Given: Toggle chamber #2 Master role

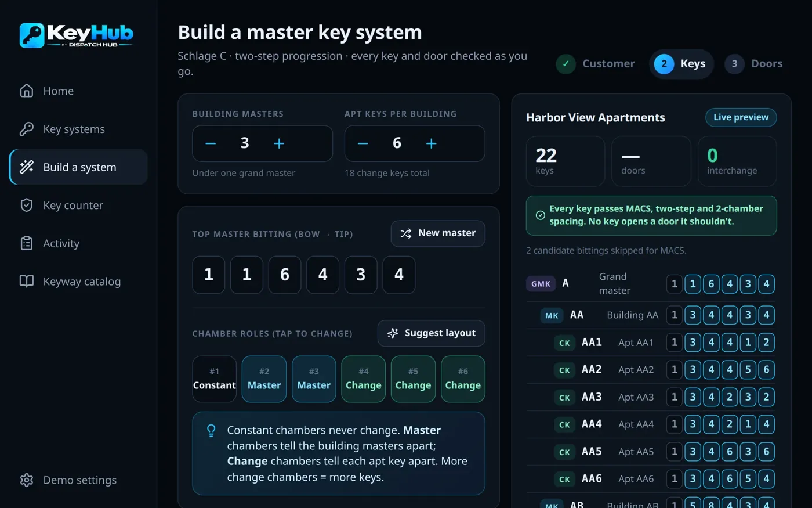Looking at the screenshot, I should coord(264,379).
